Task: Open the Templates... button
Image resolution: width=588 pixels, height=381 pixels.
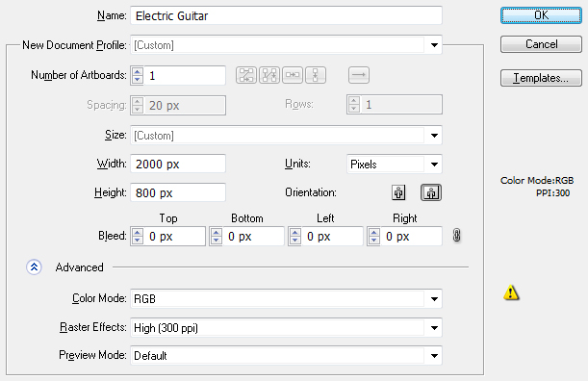Action: click(x=541, y=78)
